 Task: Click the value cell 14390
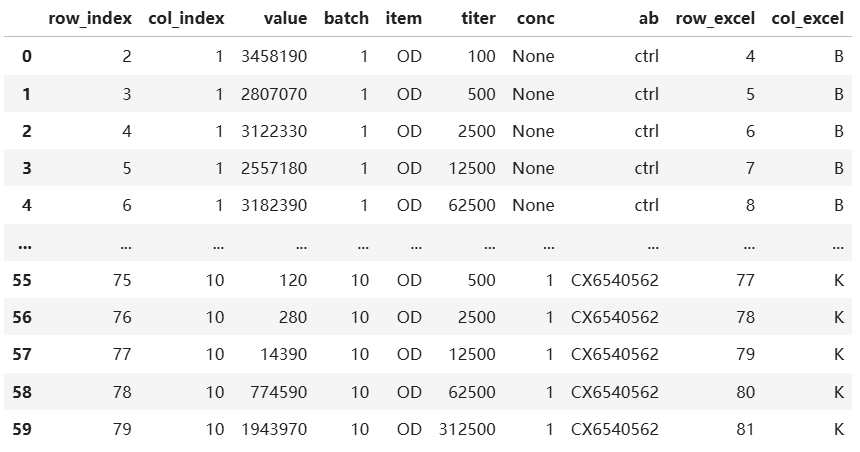pos(284,355)
